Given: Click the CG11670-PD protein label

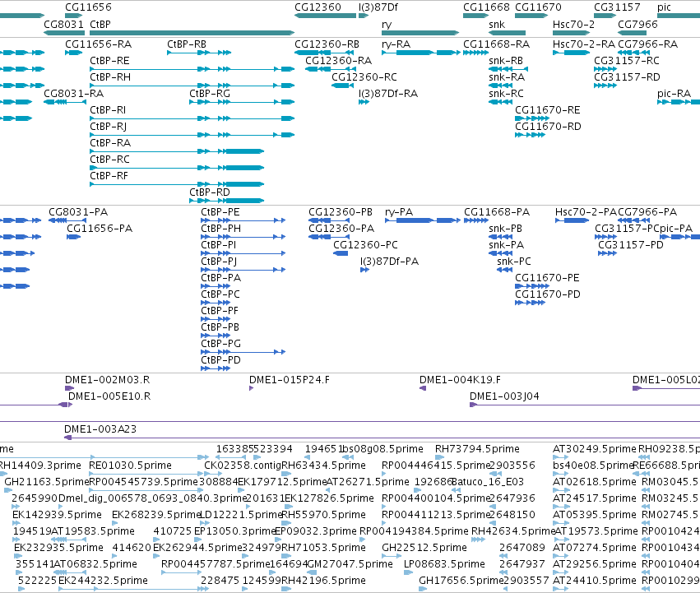Looking at the screenshot, I should (x=548, y=294).
